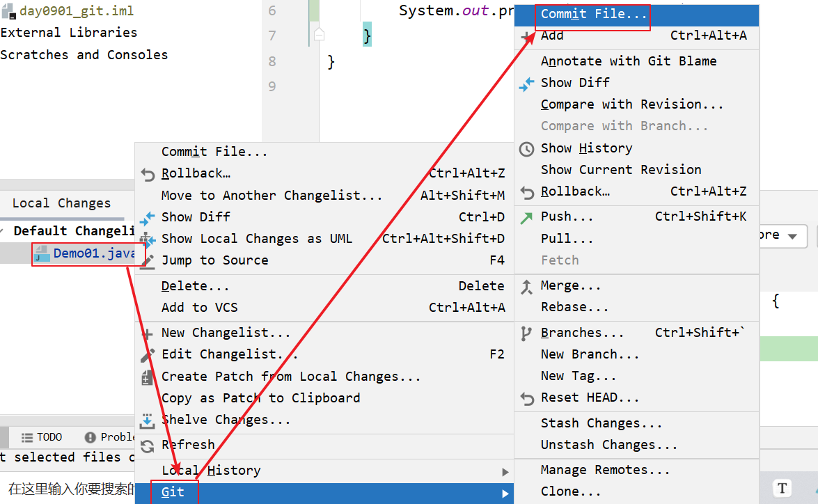Open the TODO tool window tab
Screen dimensions: 818x504
[x=42, y=437]
